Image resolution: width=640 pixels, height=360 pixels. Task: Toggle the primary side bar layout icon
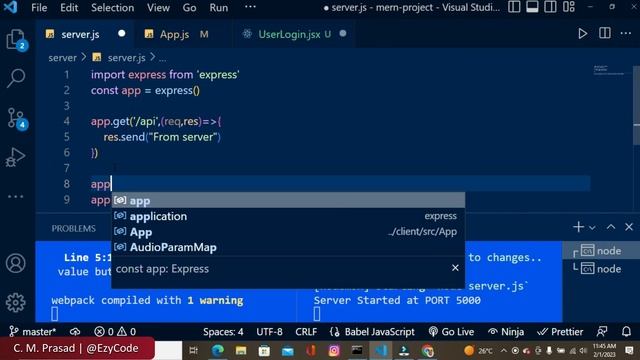pos(514,7)
